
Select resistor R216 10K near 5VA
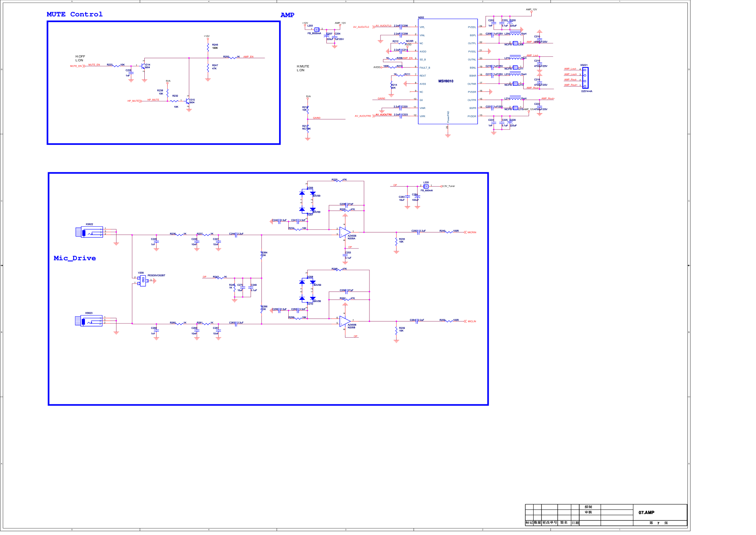(x=308, y=109)
